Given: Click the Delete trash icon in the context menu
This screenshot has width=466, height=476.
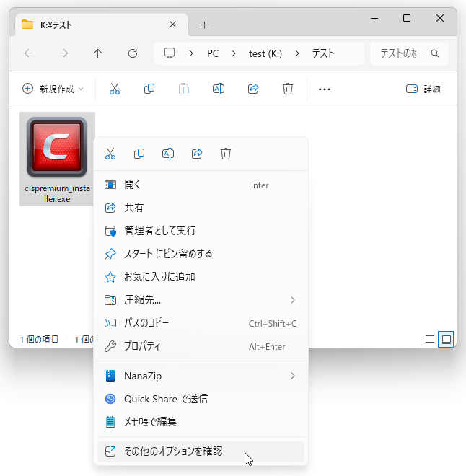Looking at the screenshot, I should point(226,154).
